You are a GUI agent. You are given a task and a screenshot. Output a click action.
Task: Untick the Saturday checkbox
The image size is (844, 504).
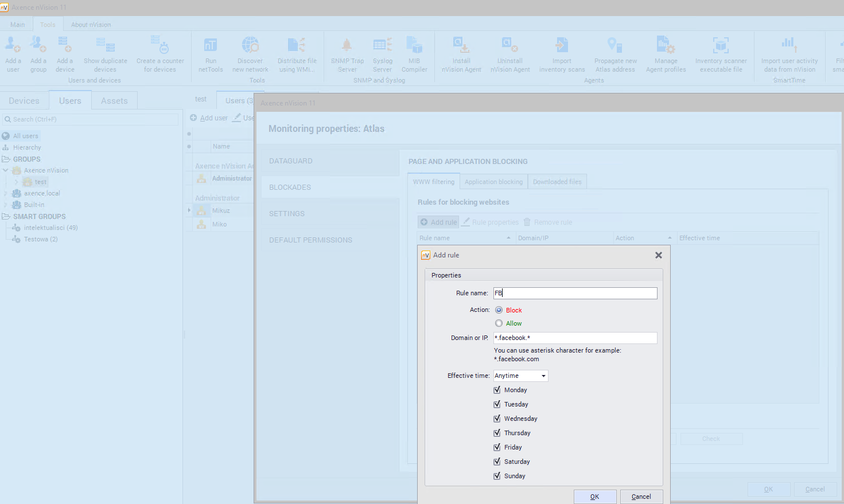point(497,462)
